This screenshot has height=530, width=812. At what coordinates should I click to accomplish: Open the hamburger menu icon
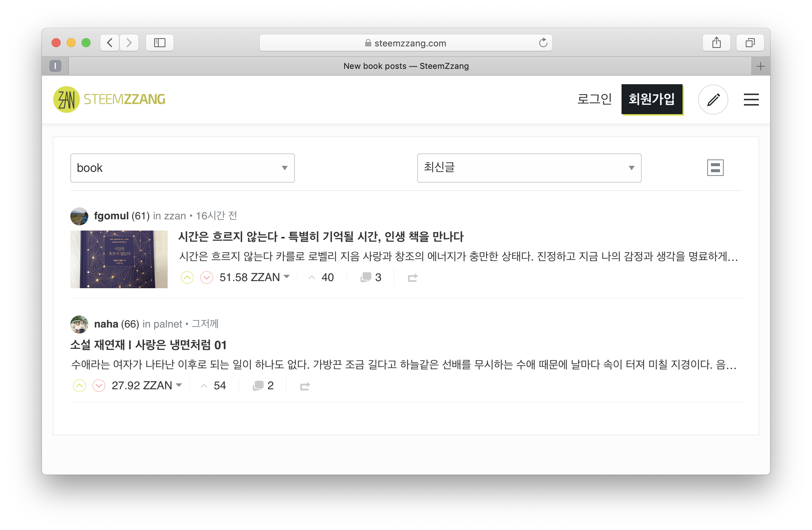pos(751,100)
